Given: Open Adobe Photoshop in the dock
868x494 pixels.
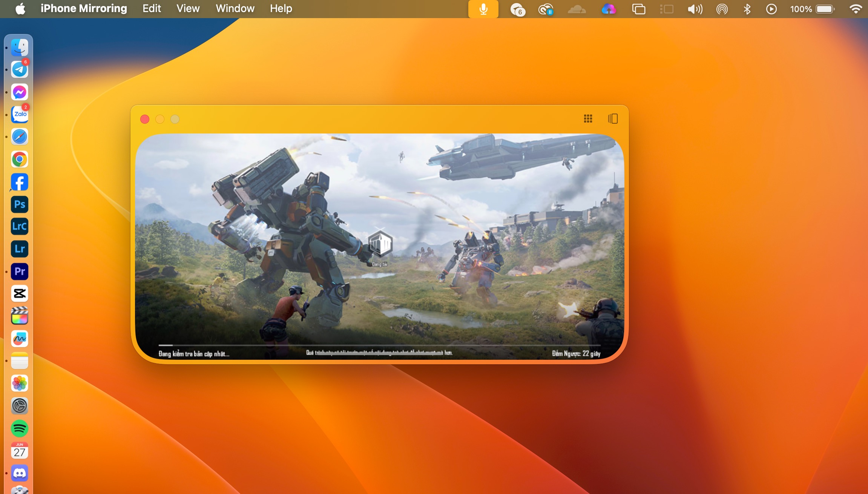Looking at the screenshot, I should [20, 204].
